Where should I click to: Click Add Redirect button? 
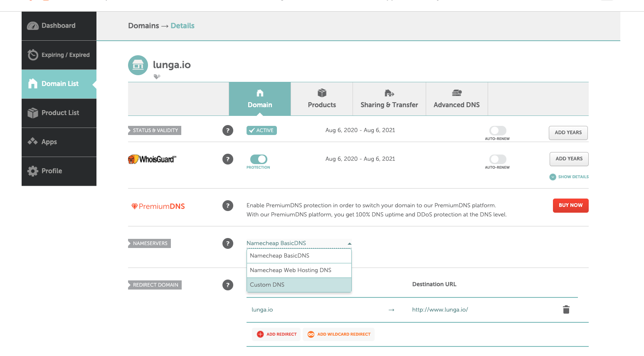point(276,334)
